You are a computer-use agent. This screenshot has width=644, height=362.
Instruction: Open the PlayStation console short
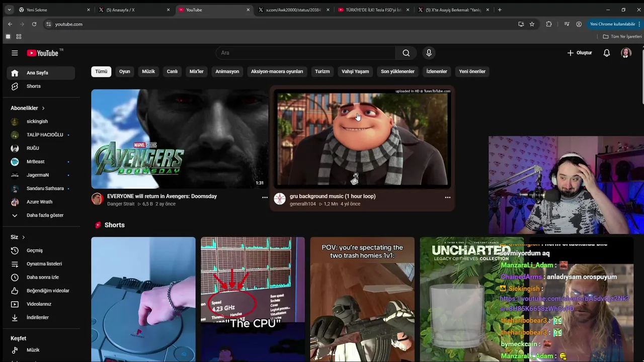pyautogui.click(x=143, y=300)
